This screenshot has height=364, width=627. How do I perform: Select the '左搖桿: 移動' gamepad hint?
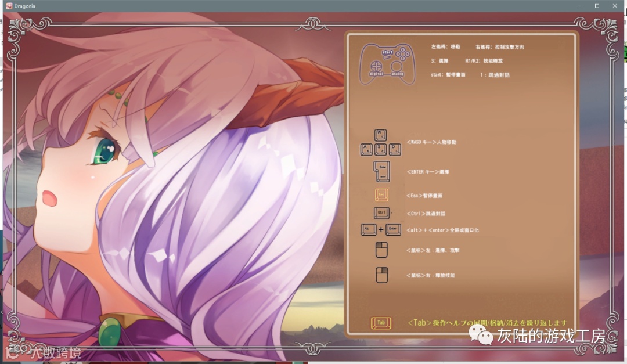click(x=445, y=47)
